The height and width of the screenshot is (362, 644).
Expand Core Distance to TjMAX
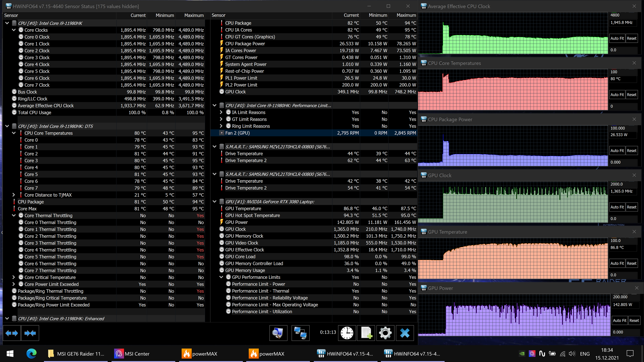[x=14, y=195]
